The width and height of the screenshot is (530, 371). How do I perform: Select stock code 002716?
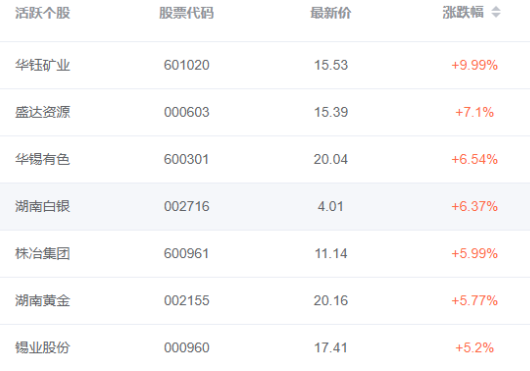[187, 206]
